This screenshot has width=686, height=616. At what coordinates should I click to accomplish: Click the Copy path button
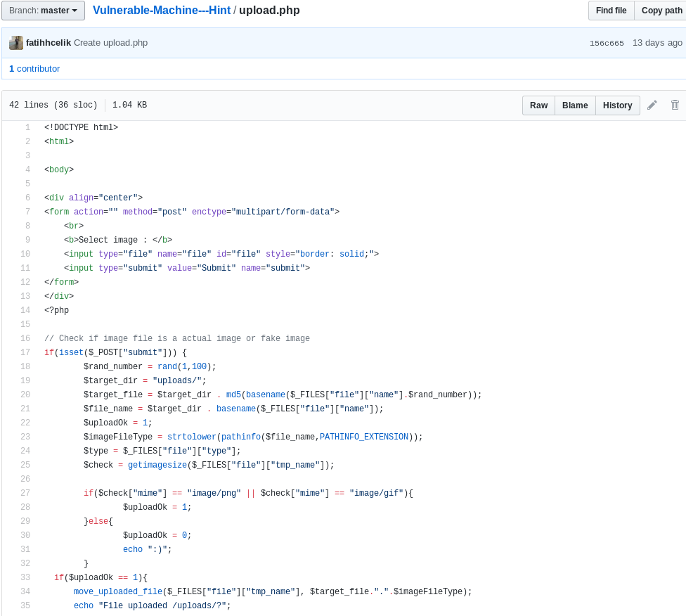[x=661, y=11]
